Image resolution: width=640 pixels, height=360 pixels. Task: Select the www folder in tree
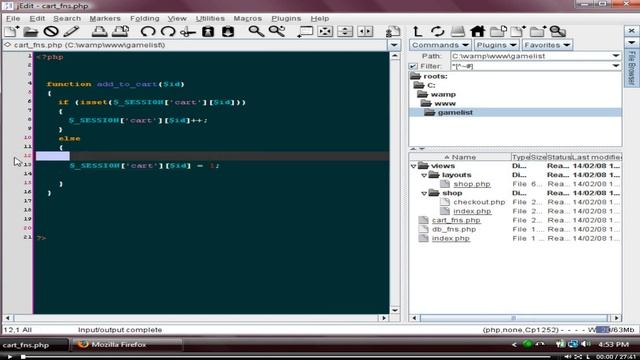click(445, 103)
